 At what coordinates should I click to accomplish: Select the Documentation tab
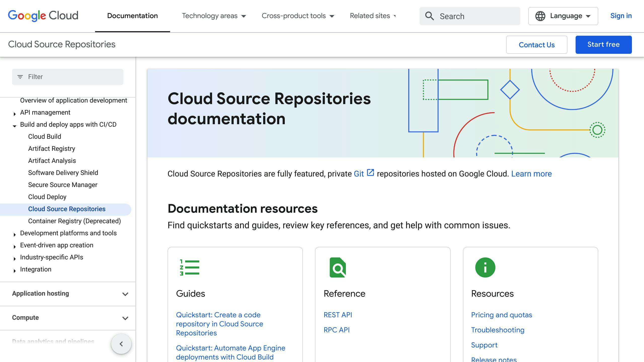(x=132, y=16)
